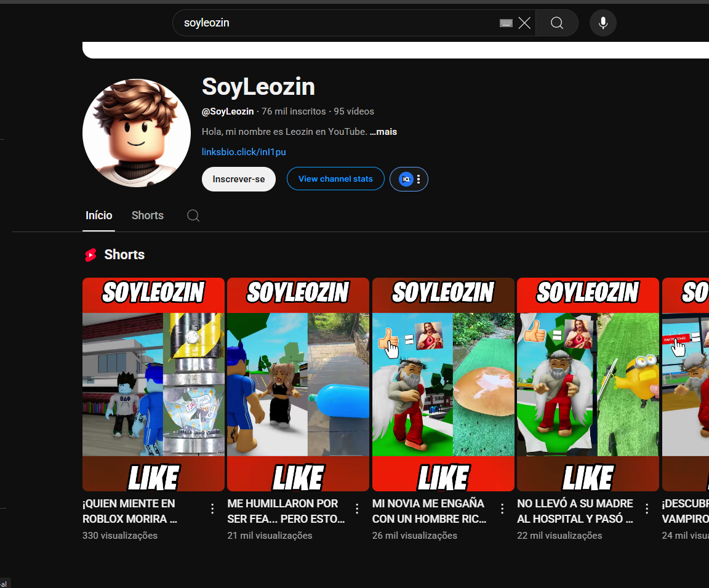The image size is (709, 588).
Task: Click the SoyLeozin channel name heading
Action: [258, 86]
